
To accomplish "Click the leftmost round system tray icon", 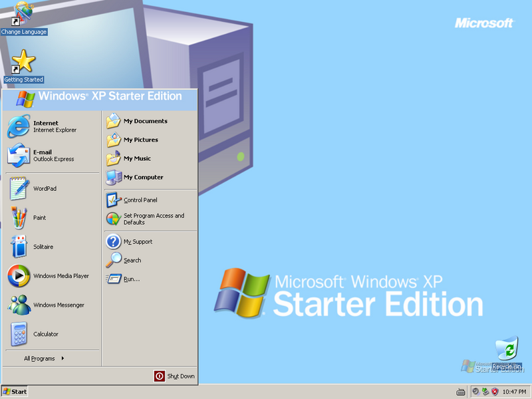I will tap(476, 392).
